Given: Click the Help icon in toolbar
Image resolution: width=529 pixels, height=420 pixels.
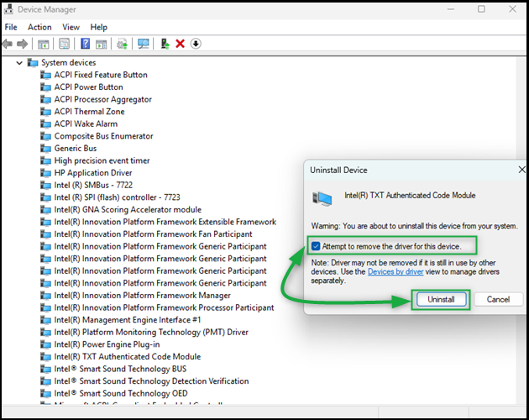Looking at the screenshot, I should coord(85,44).
